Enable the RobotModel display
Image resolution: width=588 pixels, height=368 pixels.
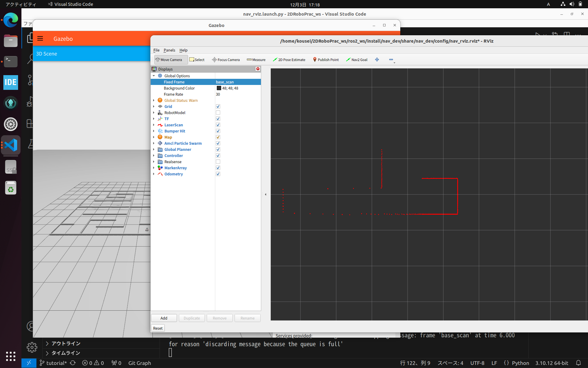(x=218, y=113)
